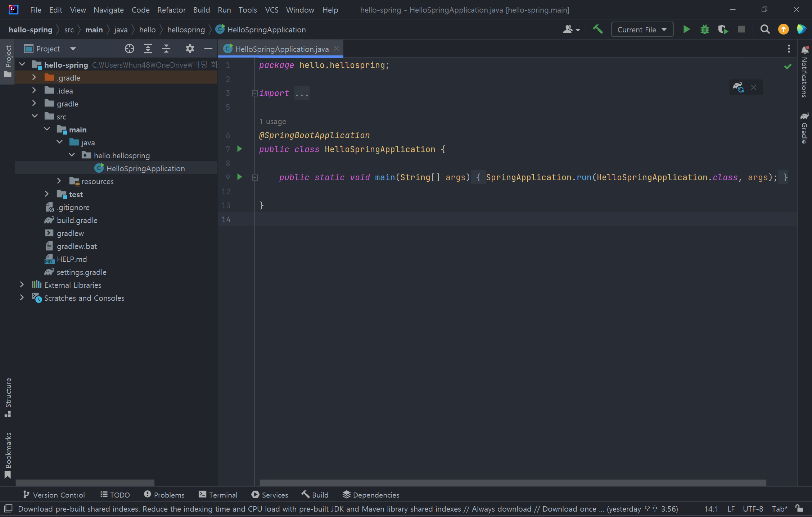Toggle read-only lock icon in status bar

(x=799, y=508)
